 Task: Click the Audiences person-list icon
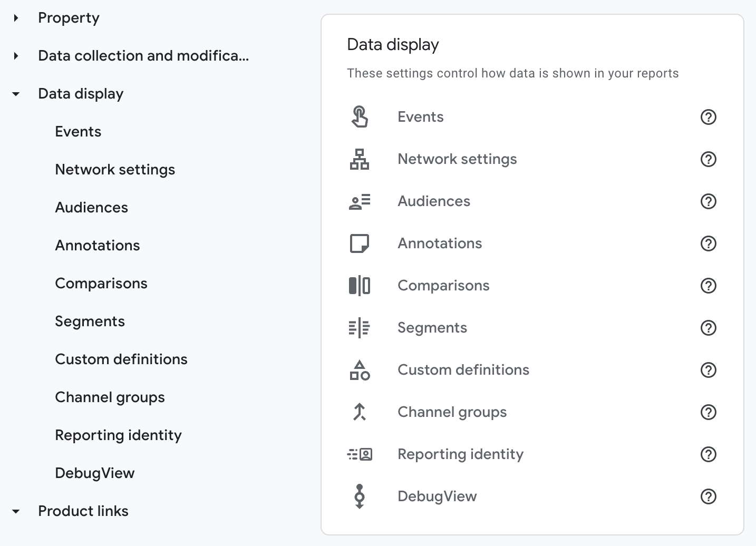[360, 201]
